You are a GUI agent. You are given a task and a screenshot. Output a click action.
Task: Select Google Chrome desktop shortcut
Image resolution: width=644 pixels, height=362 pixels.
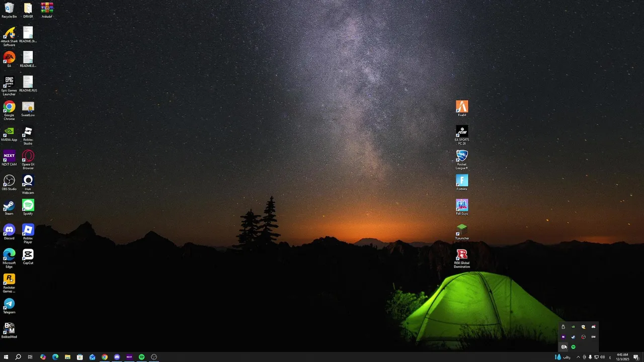pos(9,110)
